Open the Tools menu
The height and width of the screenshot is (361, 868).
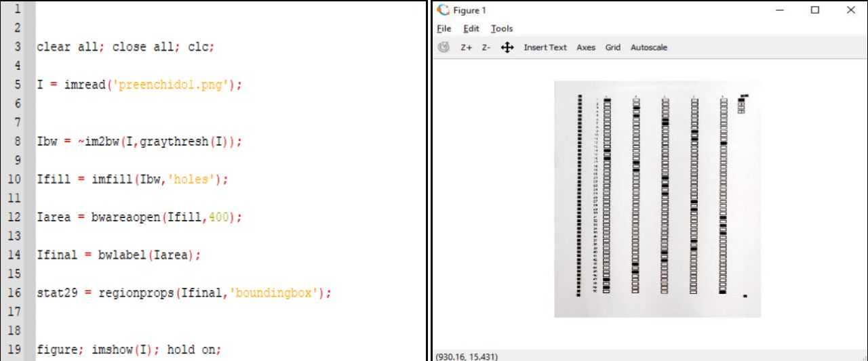[x=502, y=28]
